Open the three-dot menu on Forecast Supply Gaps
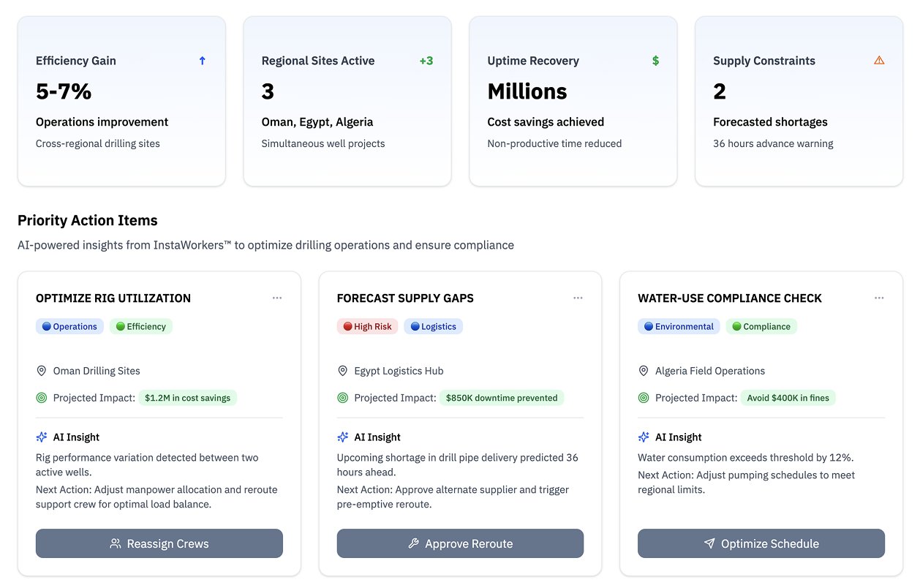920x588 pixels. 578,298
